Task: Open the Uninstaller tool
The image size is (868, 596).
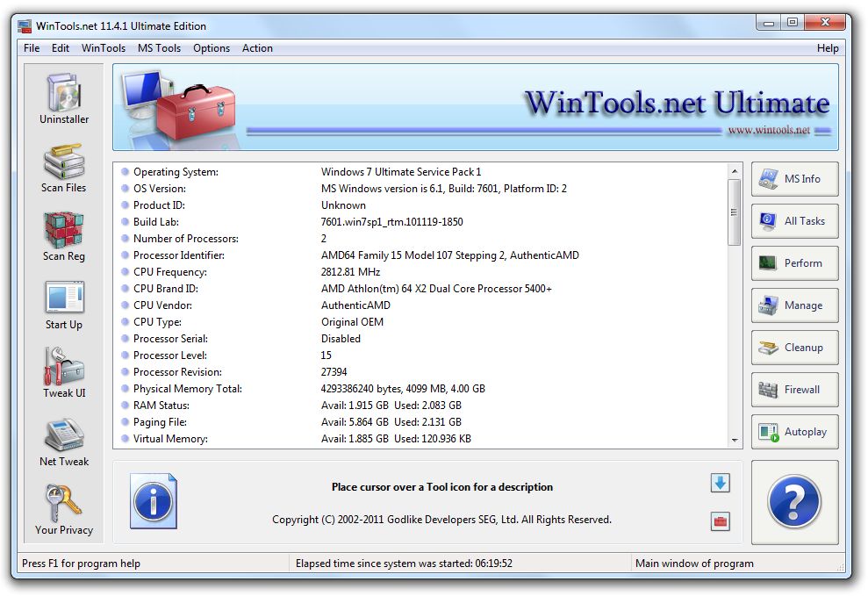Action: 64,99
